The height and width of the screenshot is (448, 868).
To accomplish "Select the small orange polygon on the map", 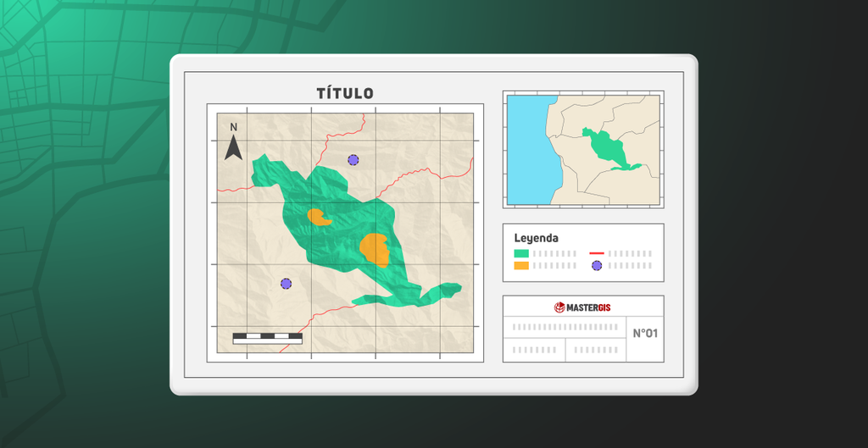I will tap(319, 217).
